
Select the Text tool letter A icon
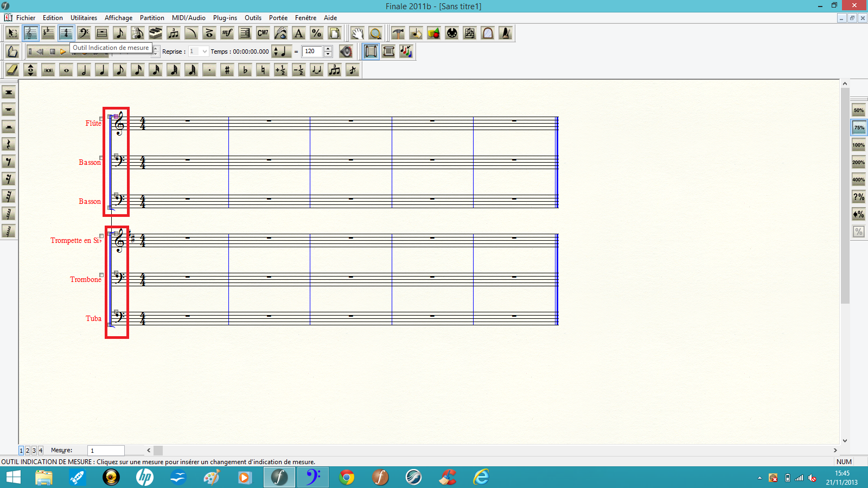[298, 33]
